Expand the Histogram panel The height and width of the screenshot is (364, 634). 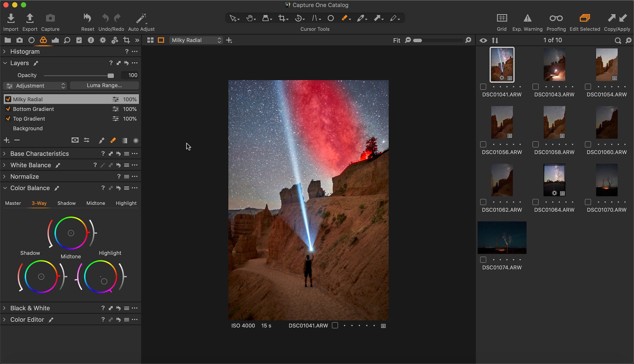[x=5, y=51]
